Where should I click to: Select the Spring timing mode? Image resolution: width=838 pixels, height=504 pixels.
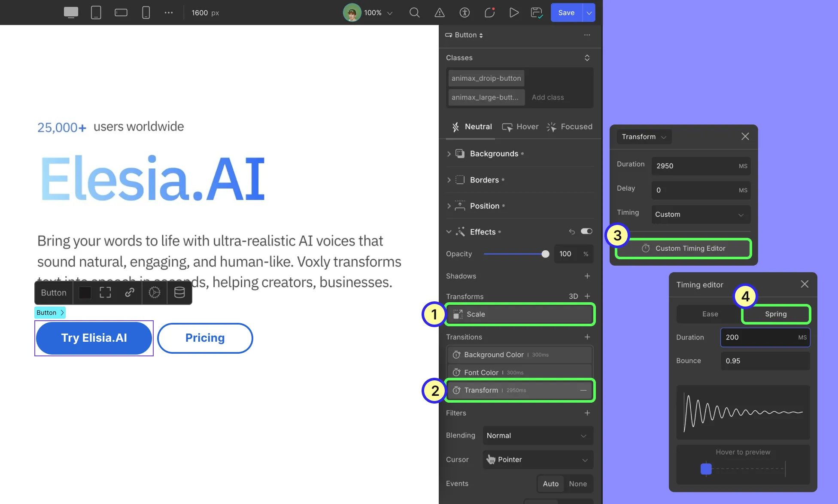click(776, 314)
